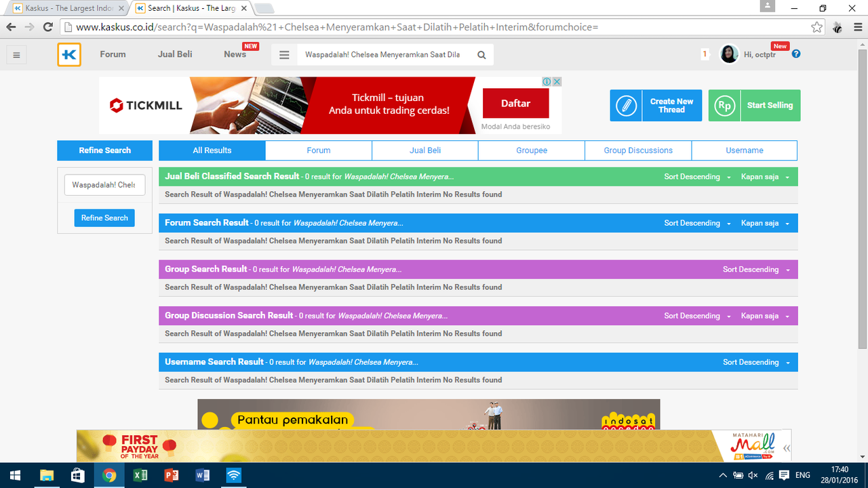Switch to the Jual Beli results tab
Image resolution: width=868 pixels, height=488 pixels.
point(425,150)
